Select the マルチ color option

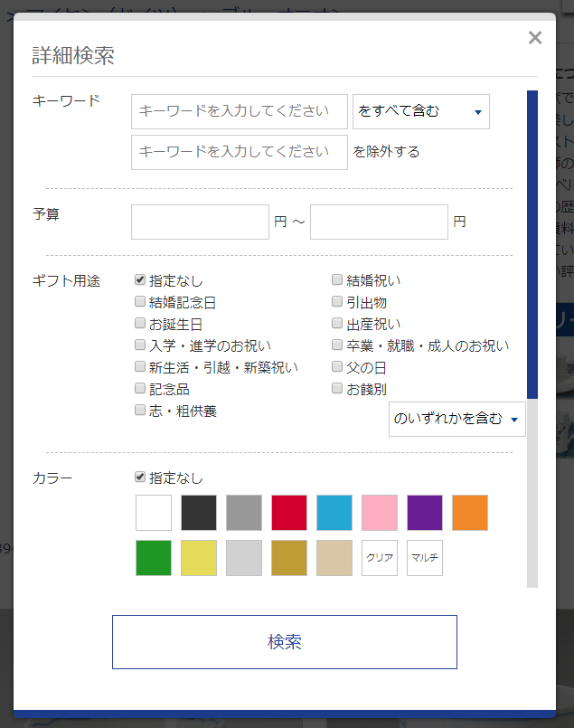(425, 558)
